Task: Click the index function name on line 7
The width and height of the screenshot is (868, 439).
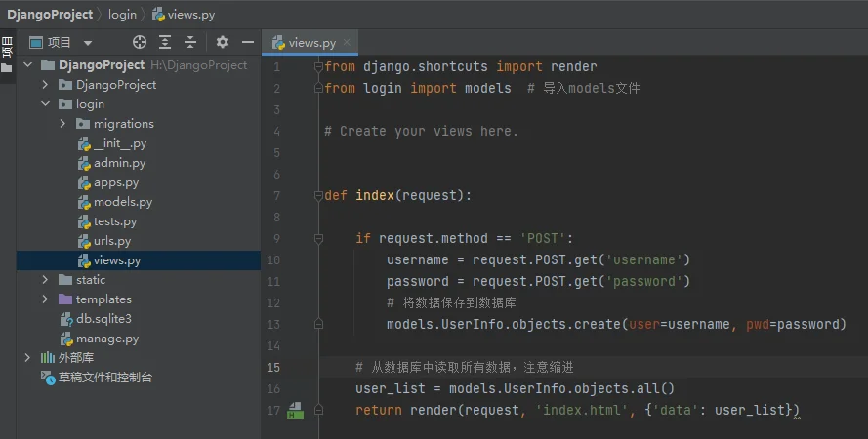Action: pyautogui.click(x=375, y=195)
